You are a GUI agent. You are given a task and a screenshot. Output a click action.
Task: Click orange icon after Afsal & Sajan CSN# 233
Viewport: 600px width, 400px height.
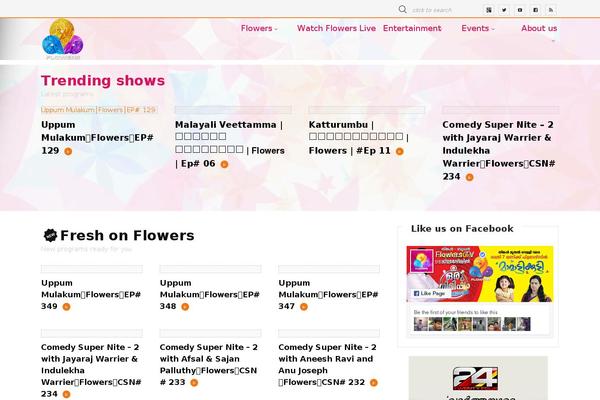tap(194, 382)
